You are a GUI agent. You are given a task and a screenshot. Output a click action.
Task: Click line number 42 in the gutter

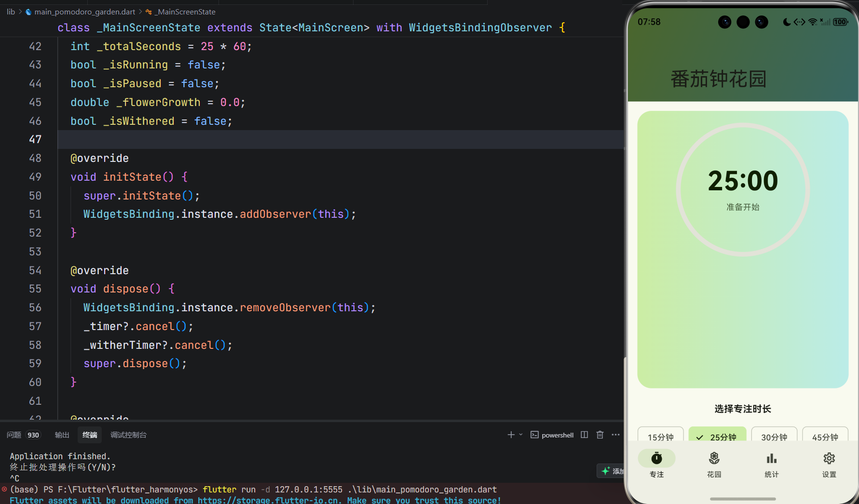[x=35, y=46]
